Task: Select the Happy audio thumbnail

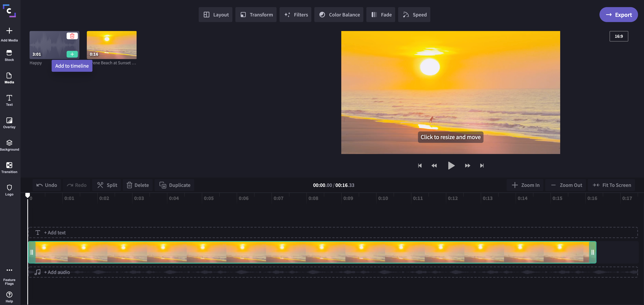Action: click(54, 45)
